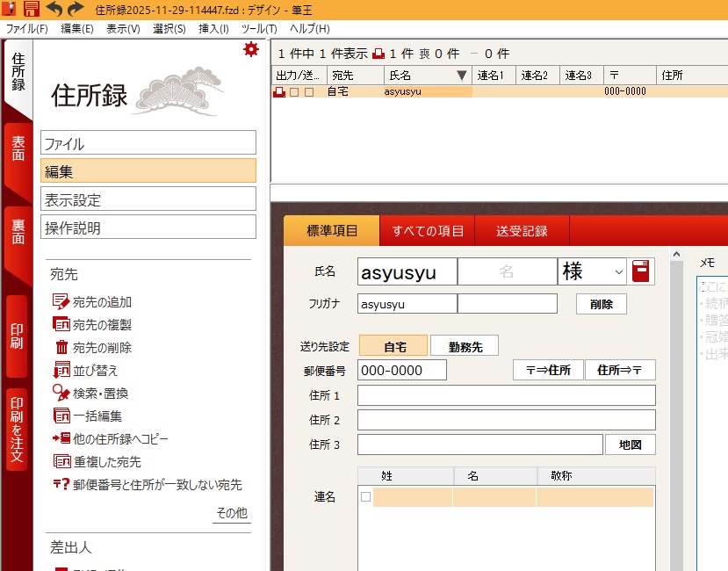
Task: Click the 宛先の削除 trash icon
Action: click(61, 348)
